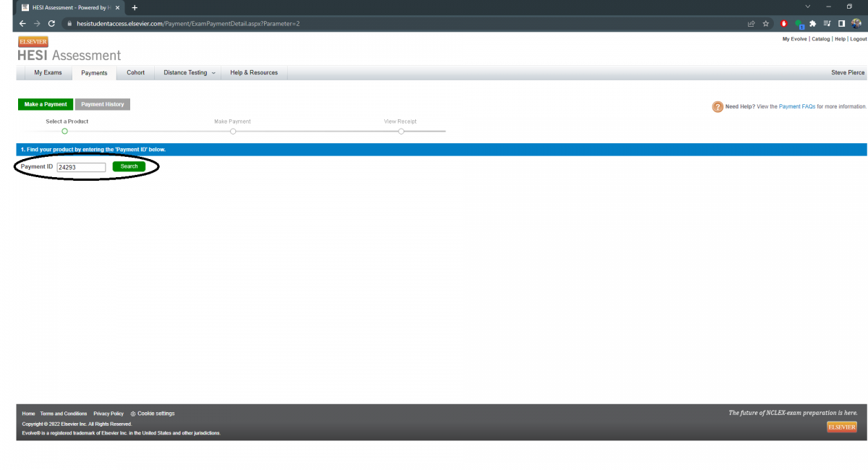Toggle the browser side panel icon

pyautogui.click(x=842, y=23)
